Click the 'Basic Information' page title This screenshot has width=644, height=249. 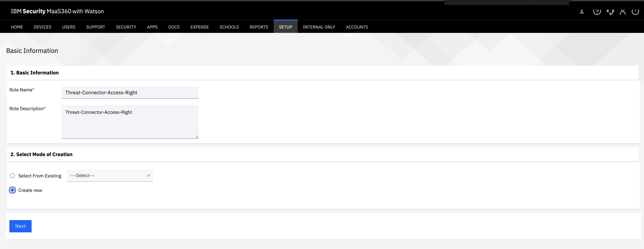point(32,51)
